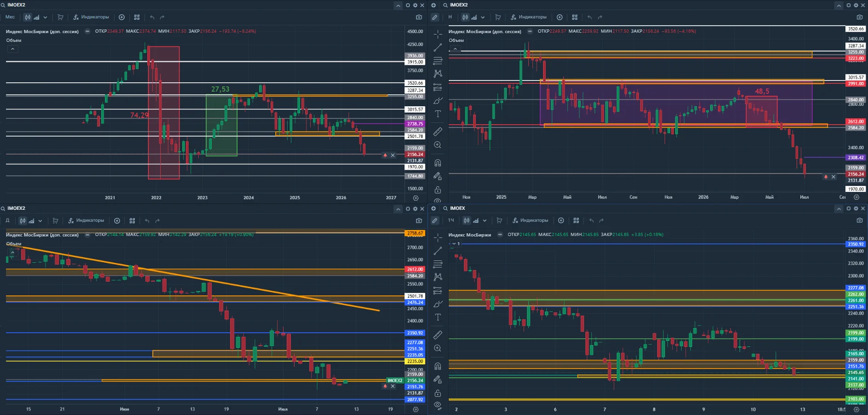Toggle drawing toolbar pencil in weekly chart
Image resolution: width=868 pixels, height=415 pixels.
(434, 17)
